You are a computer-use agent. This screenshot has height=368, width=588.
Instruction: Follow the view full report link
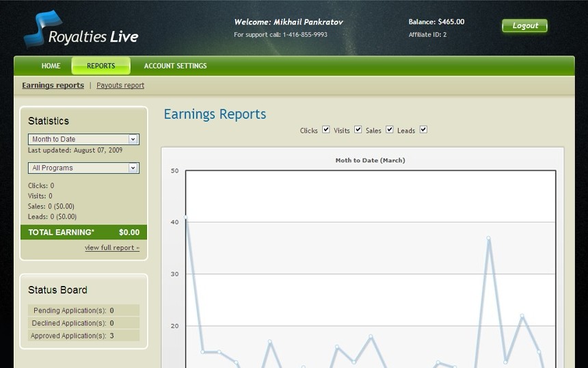tap(112, 248)
